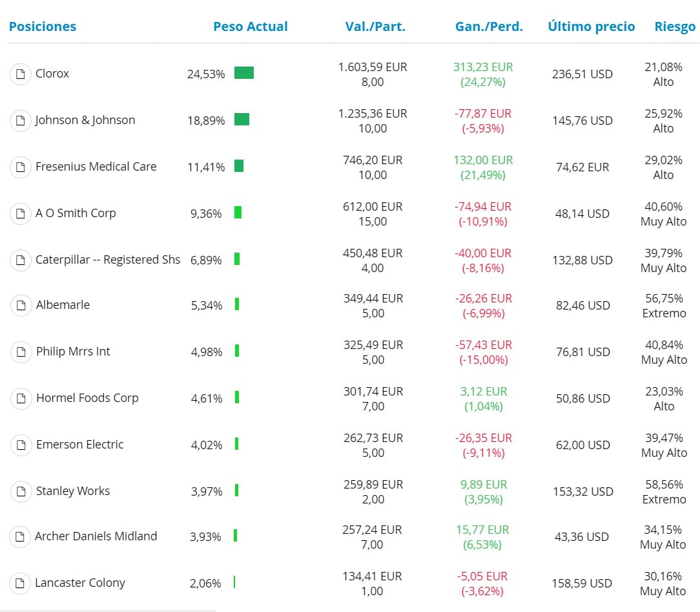Click the 56,75% risk value
Image resolution: width=700 pixels, height=612 pixels.
click(x=664, y=299)
